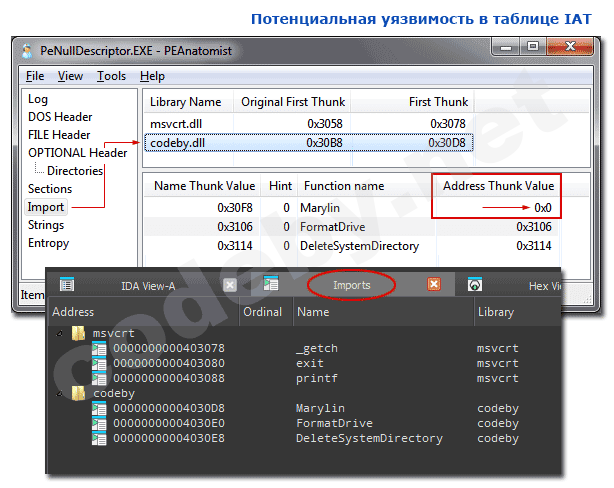Close the IDA View-A tab

tap(230, 285)
